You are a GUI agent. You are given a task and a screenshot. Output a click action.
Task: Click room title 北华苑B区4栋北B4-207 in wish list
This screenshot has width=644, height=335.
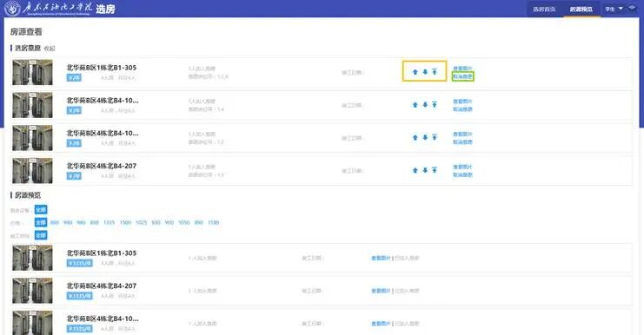[x=102, y=166]
